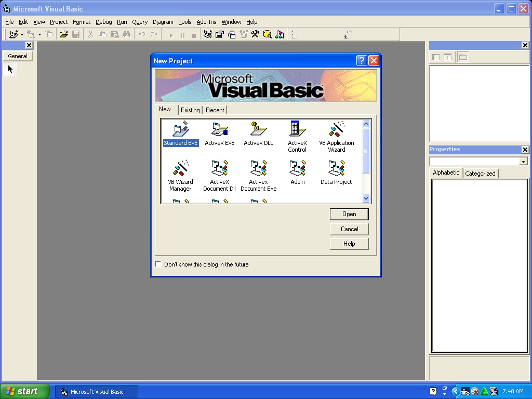The height and width of the screenshot is (399, 532).
Task: Click the End (stop) toolbar icon
Action: point(194,35)
